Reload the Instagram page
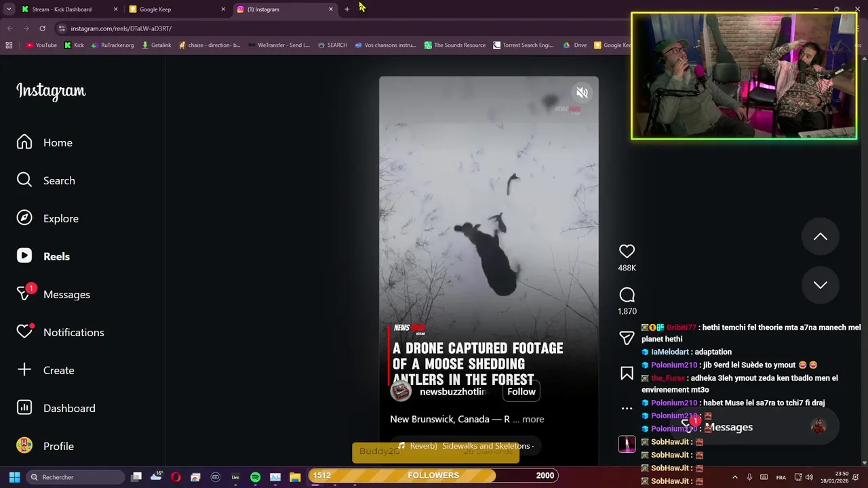Viewport: 868px width, 488px height. coord(42,28)
